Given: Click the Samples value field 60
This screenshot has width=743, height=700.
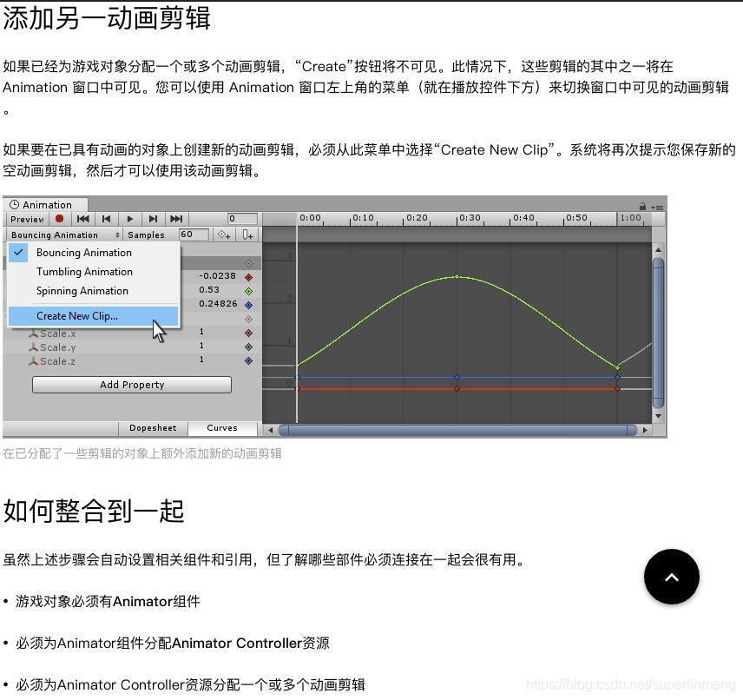Looking at the screenshot, I should click(194, 234).
